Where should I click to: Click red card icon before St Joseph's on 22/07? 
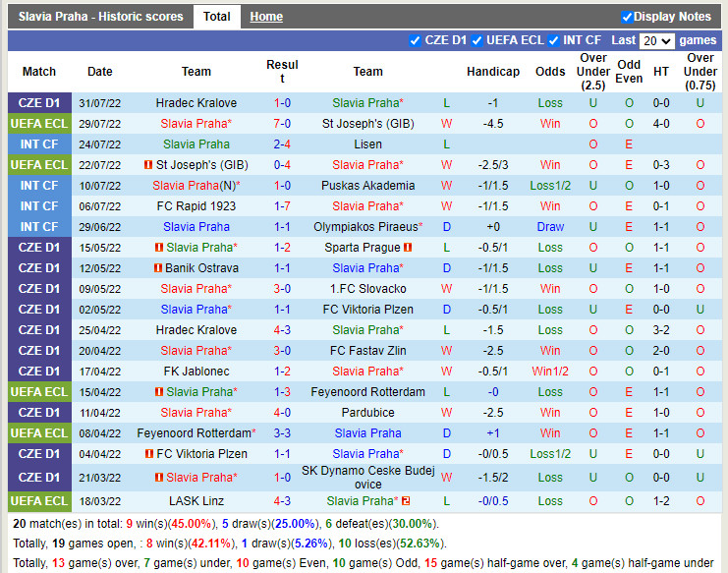148,165
